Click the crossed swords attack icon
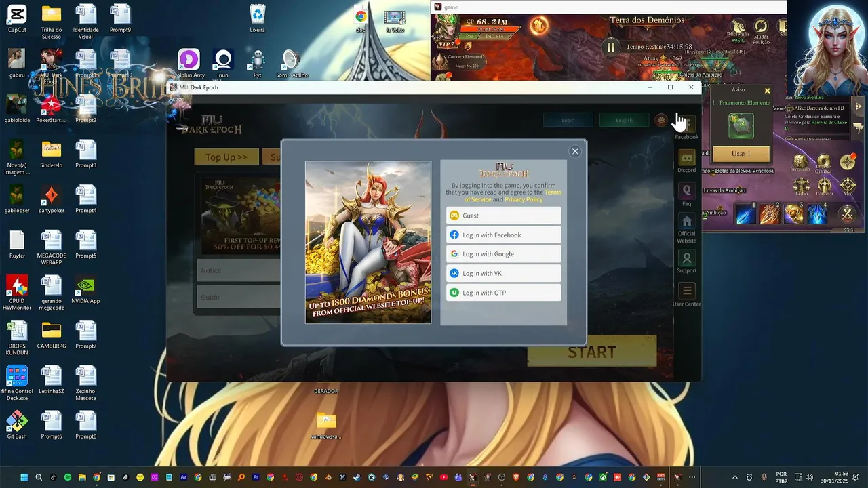The height and width of the screenshot is (488, 868). click(847, 214)
